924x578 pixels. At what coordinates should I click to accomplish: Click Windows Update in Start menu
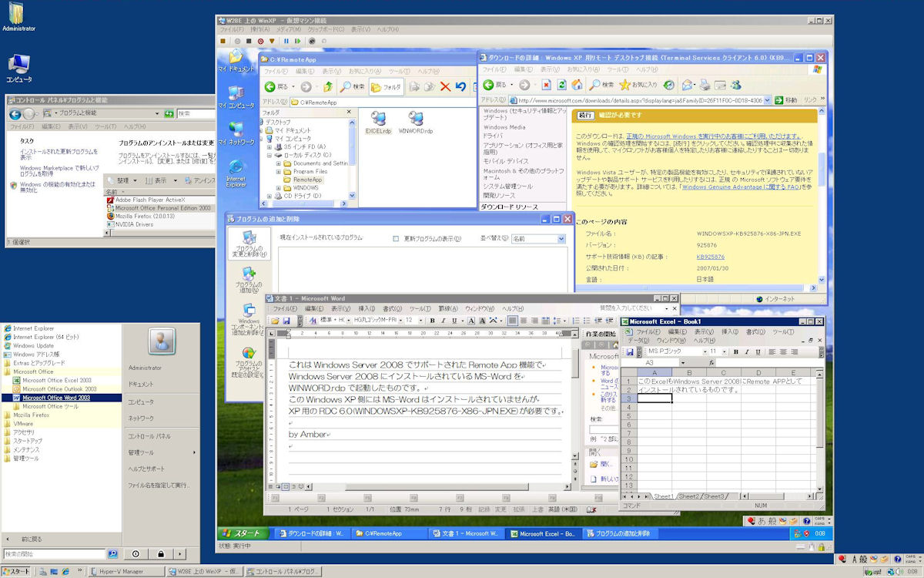[34, 345]
